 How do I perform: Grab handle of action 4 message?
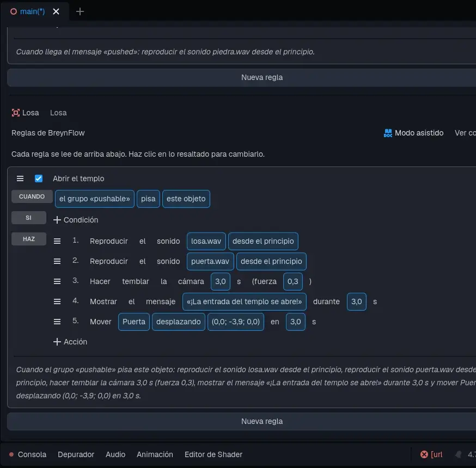57,301
